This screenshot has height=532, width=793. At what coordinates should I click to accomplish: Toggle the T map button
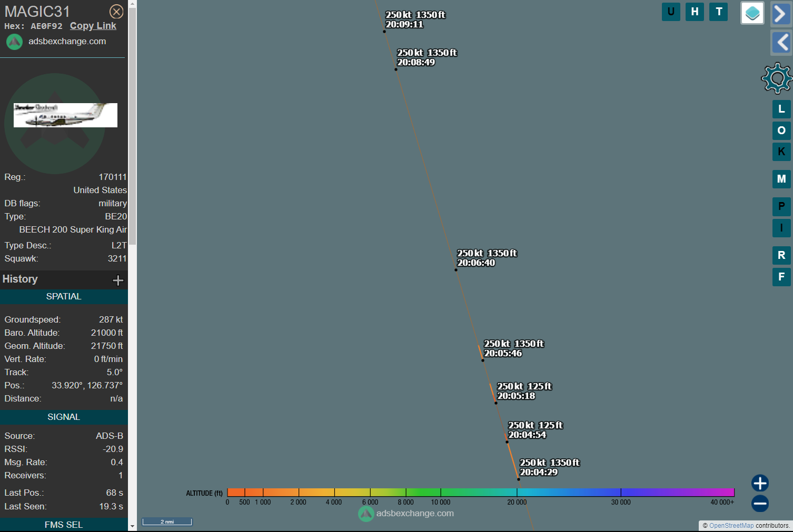point(719,12)
